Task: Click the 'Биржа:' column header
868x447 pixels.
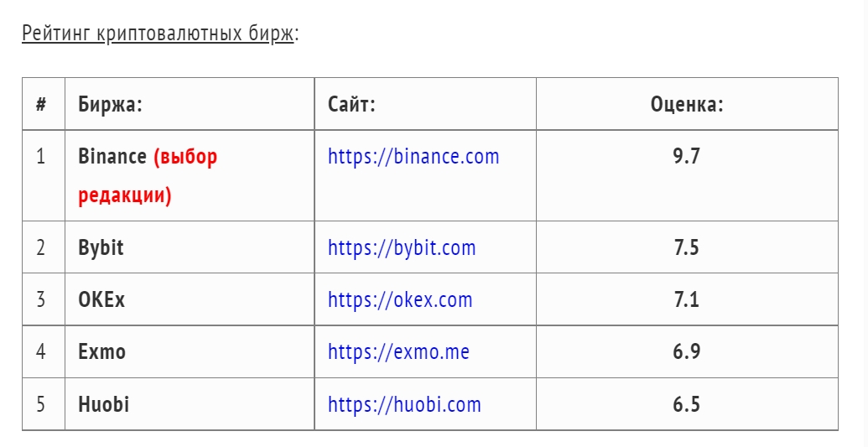Action: point(110,104)
